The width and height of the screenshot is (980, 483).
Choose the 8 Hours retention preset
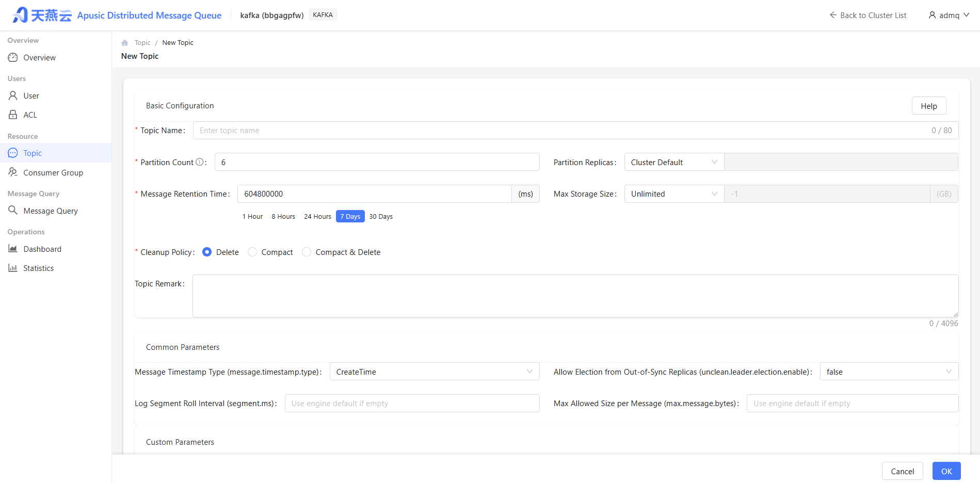pos(283,216)
